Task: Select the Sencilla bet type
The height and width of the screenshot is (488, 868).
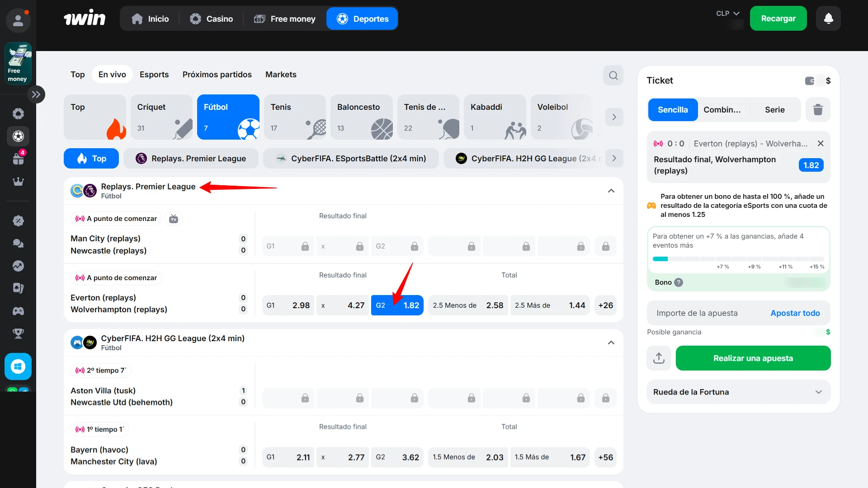Action: click(x=673, y=110)
